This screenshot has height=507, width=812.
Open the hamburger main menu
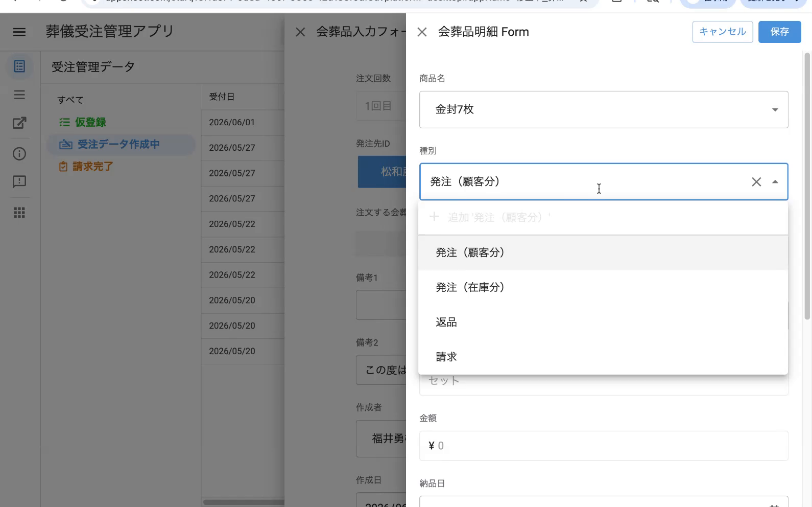click(19, 32)
